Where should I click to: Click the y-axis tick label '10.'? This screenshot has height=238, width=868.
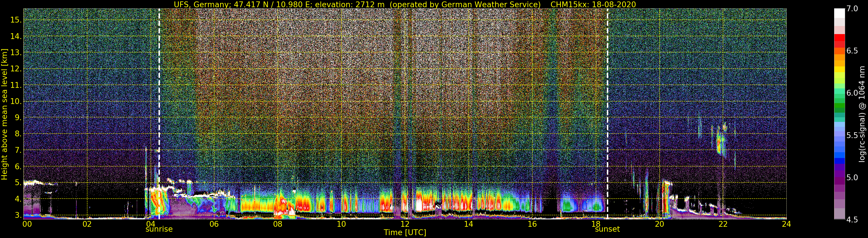[x=16, y=101]
